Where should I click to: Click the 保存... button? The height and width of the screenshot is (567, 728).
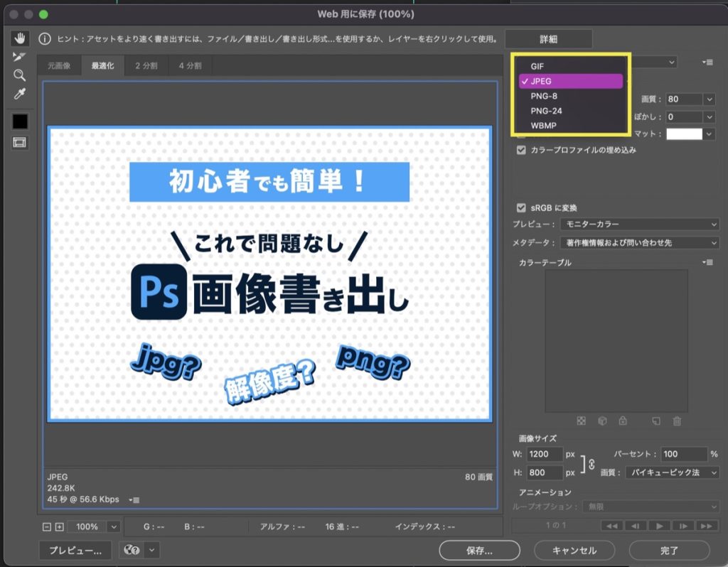click(480, 551)
